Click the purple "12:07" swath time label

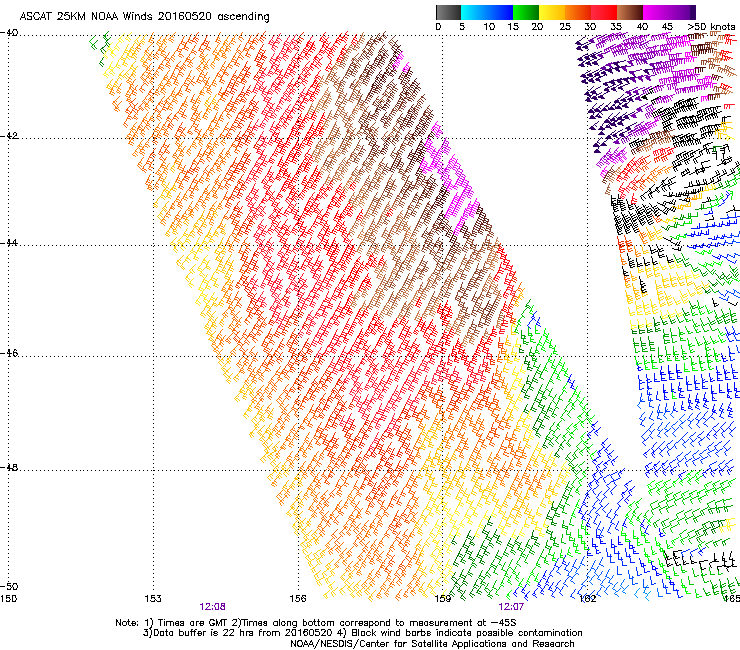(x=511, y=607)
